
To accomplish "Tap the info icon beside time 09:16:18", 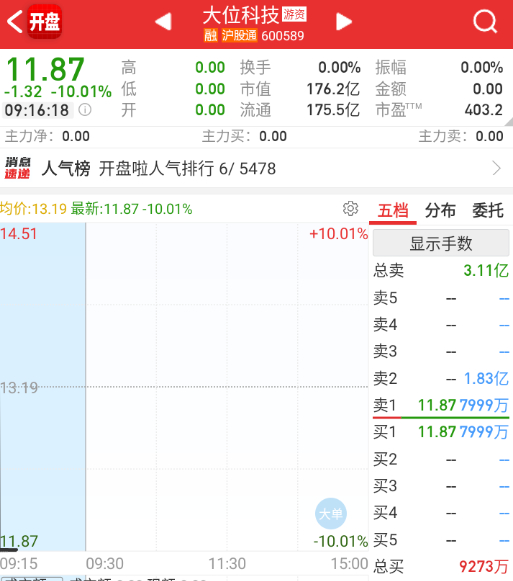I will [x=85, y=110].
